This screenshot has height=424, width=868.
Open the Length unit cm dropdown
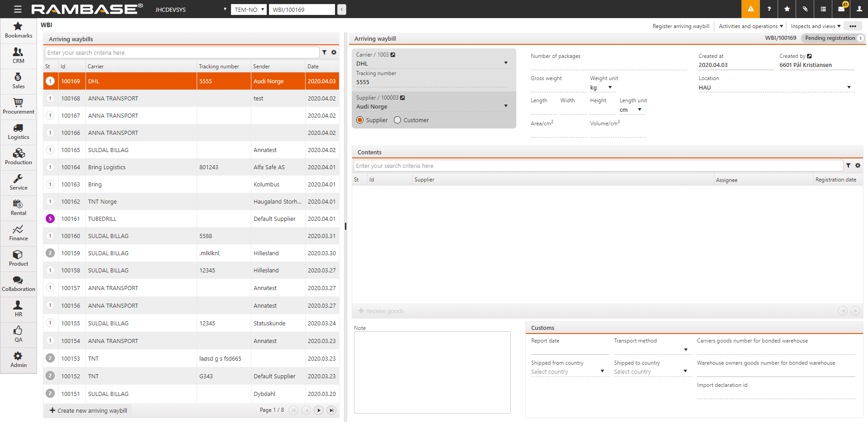[640, 110]
